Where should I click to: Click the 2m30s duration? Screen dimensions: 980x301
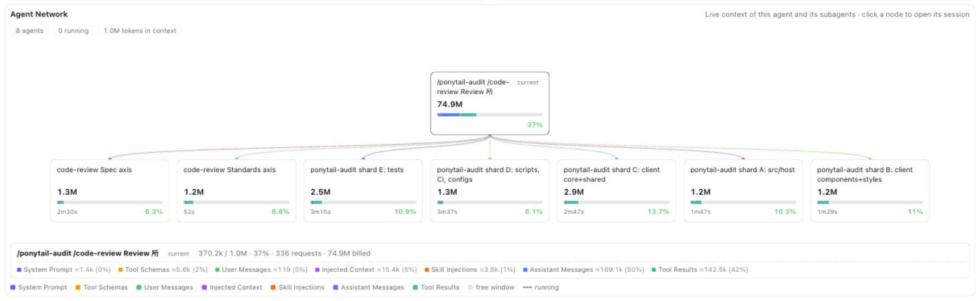[67, 212]
